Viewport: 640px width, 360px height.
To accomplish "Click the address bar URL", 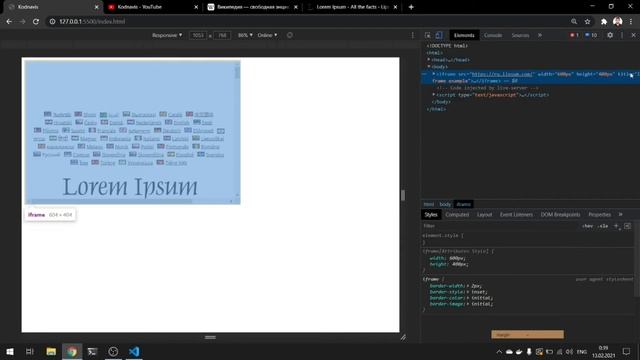I will point(92,22).
